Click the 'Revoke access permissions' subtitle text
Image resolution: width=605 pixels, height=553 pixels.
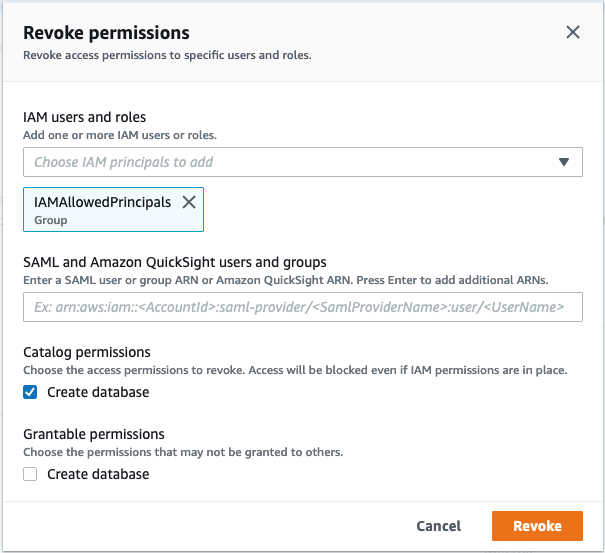[167, 56]
